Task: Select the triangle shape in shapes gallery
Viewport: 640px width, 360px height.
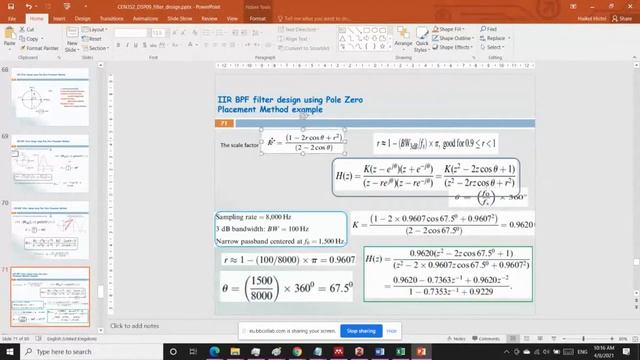Action: pos(342,38)
